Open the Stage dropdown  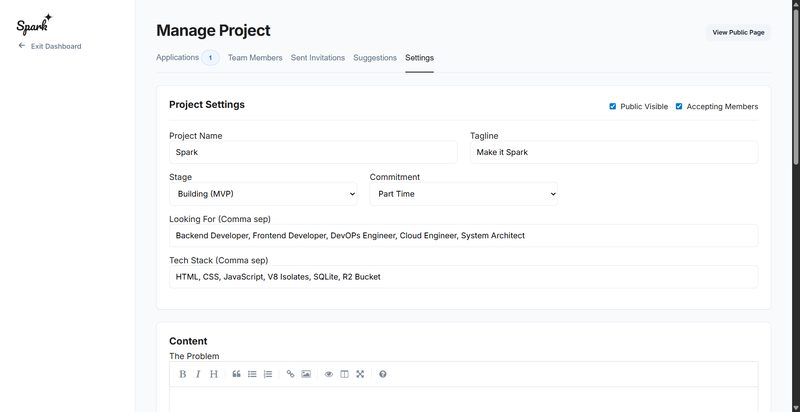pos(263,194)
